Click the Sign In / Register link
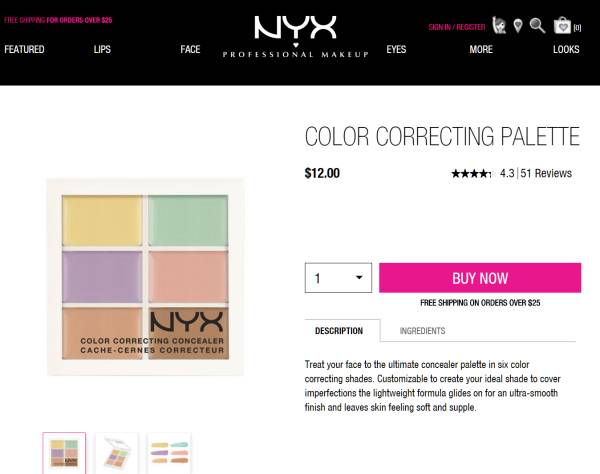The width and height of the screenshot is (600, 474). click(x=456, y=27)
